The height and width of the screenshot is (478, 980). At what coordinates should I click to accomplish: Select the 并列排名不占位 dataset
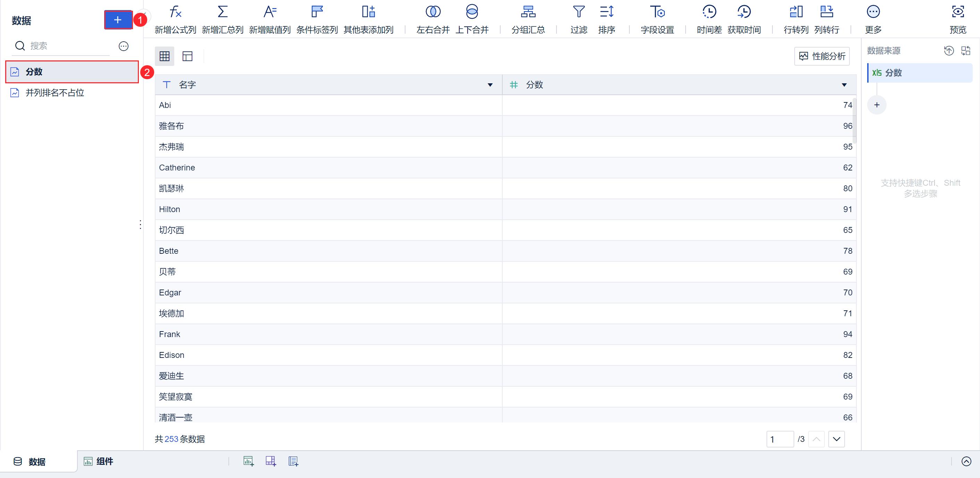[x=55, y=93]
